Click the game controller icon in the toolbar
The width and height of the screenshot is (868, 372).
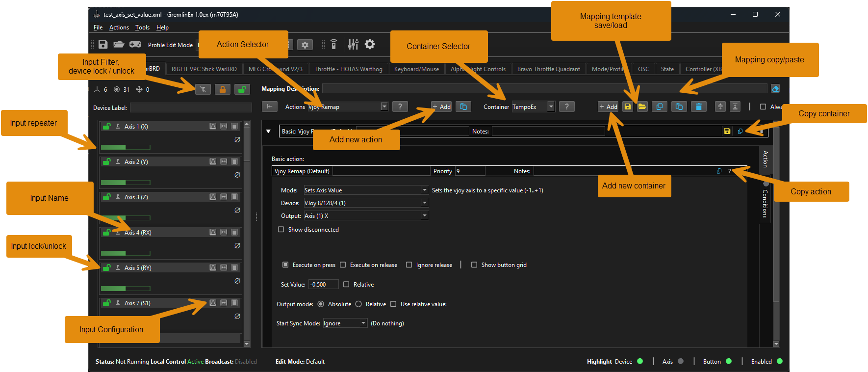coord(135,45)
